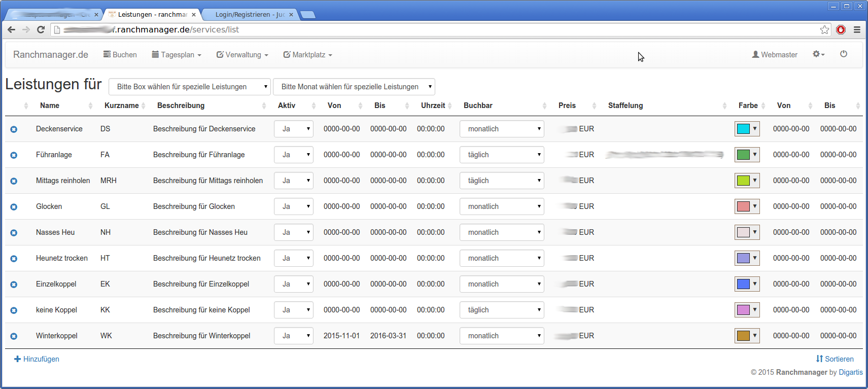Bookmark page with the star icon
This screenshot has height=389, width=868.
point(824,29)
